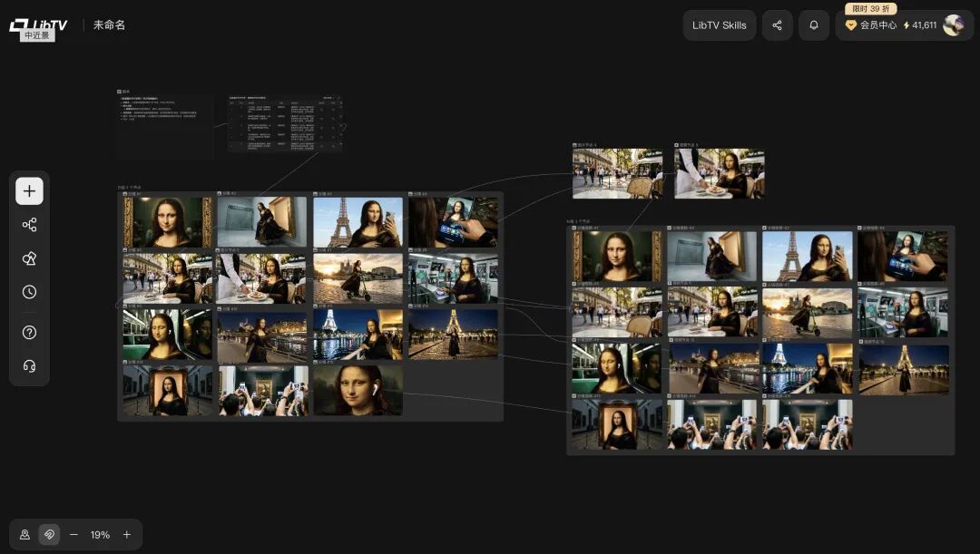Select right group scooter at sunset video
The width and height of the screenshot is (980, 554).
coord(808,312)
